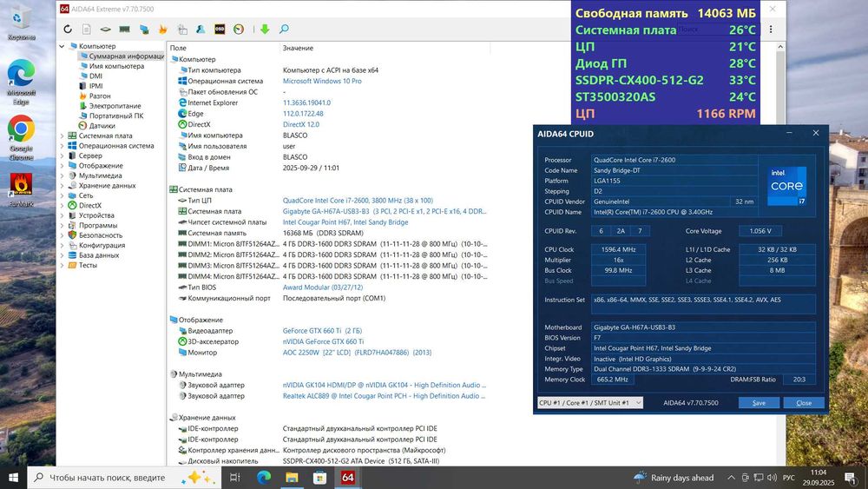
Task: Open Microsoft Store from the taskbar
Action: tap(319, 478)
